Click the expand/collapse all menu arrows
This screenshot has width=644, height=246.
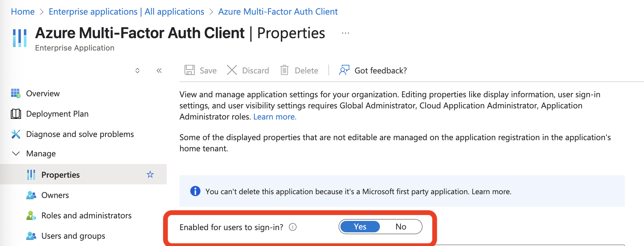(137, 70)
